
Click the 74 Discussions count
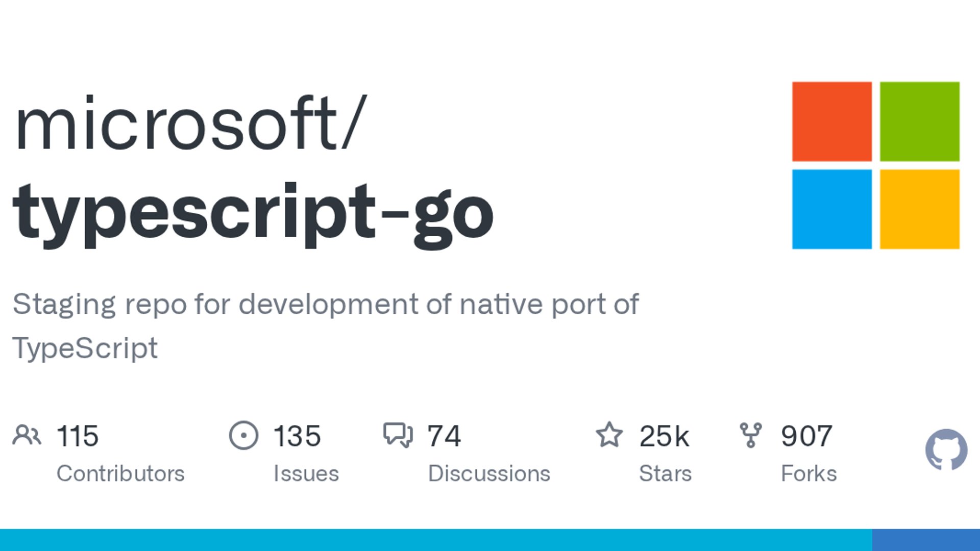[x=444, y=436]
